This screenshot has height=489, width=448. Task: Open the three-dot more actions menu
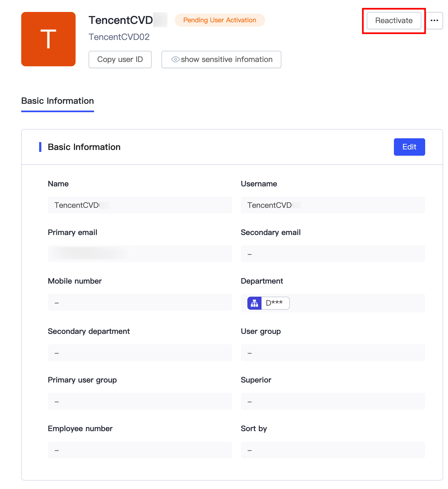434,20
